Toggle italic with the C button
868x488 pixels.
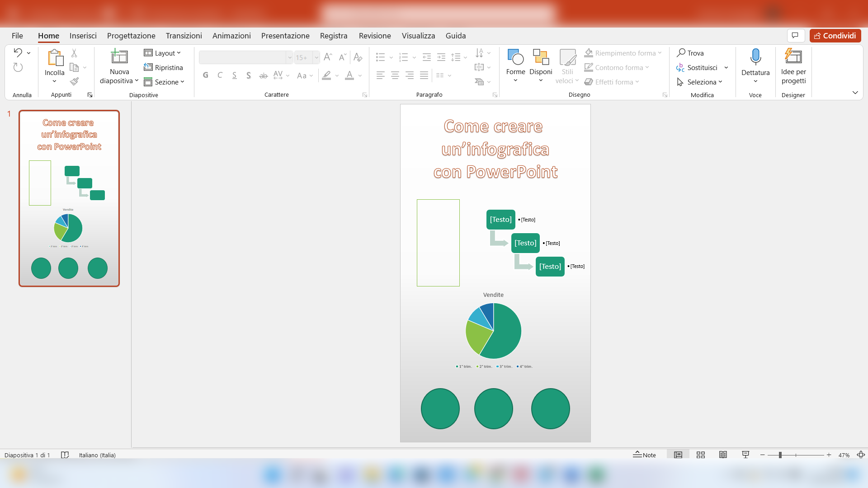220,75
